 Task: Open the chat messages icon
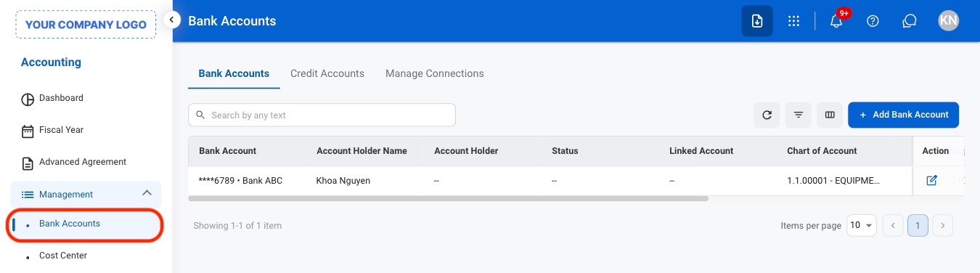point(910,21)
